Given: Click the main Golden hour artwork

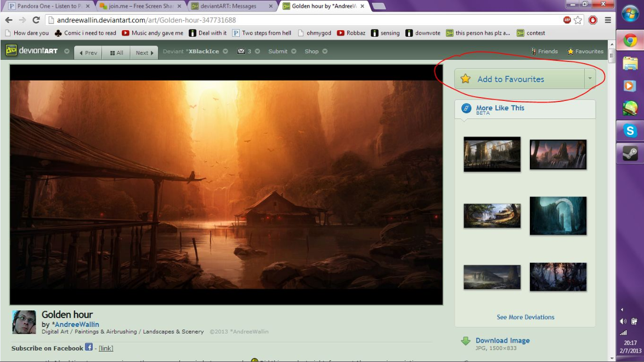Looking at the screenshot, I should [227, 184].
